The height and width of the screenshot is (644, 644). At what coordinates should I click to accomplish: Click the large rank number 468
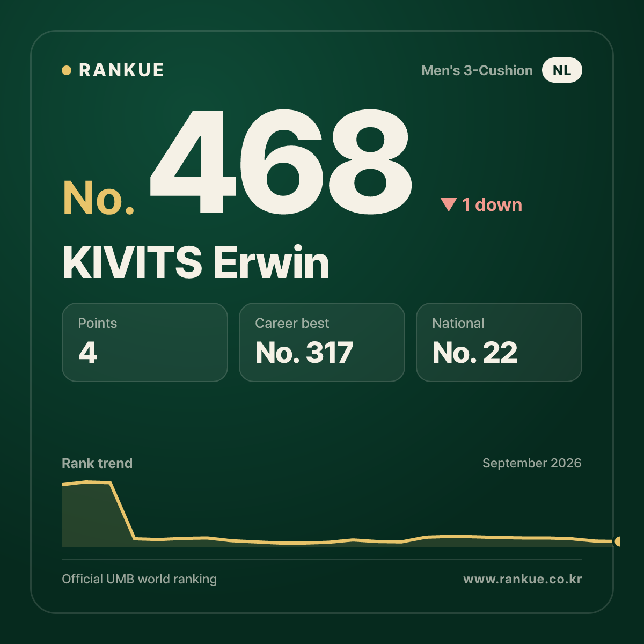pos(281,161)
